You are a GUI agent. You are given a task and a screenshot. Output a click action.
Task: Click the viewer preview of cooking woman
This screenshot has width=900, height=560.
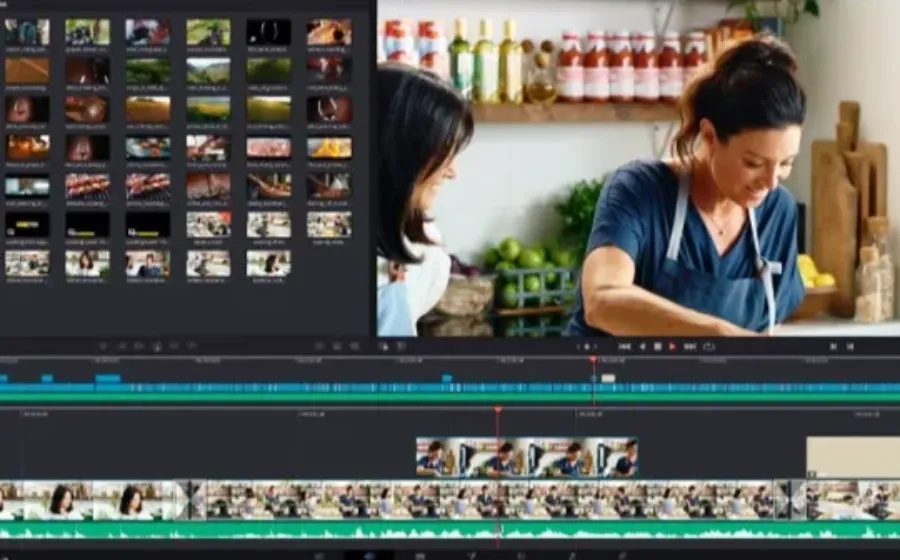638,168
